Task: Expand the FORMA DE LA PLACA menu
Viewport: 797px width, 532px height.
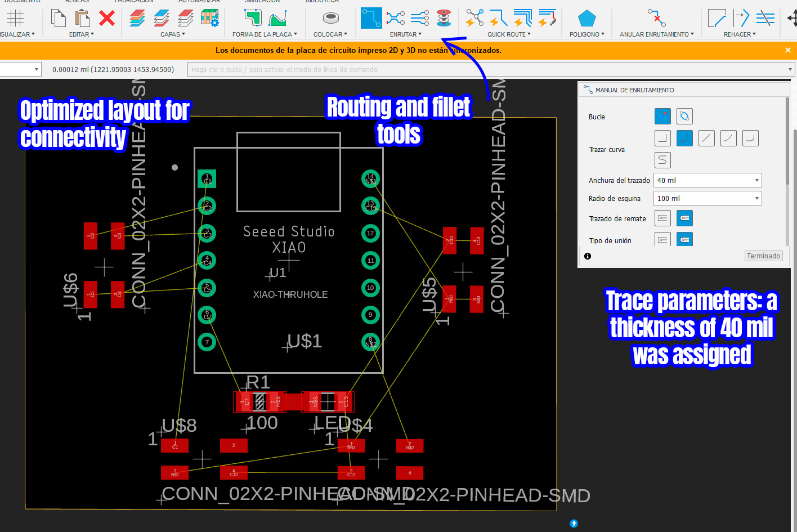Action: coord(265,34)
